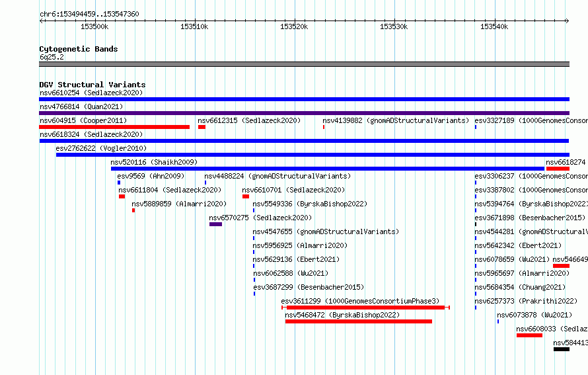This screenshot has width=588, height=375.
Task: Click the black nsv584413 bar
Action: pyautogui.click(x=562, y=349)
